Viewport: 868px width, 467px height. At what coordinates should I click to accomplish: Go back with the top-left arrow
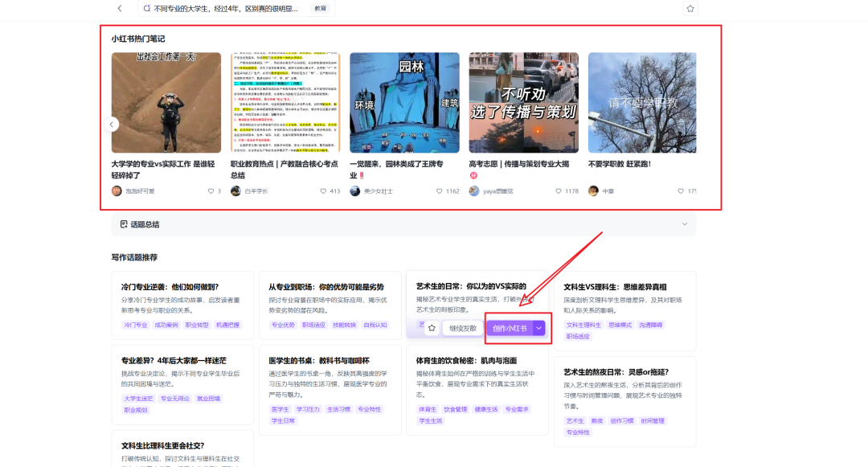coord(120,8)
